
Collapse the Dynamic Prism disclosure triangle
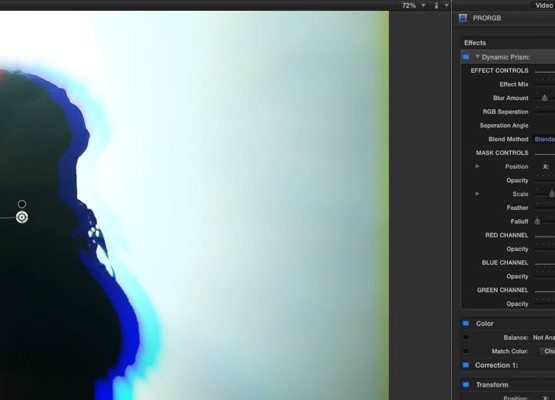(x=477, y=57)
